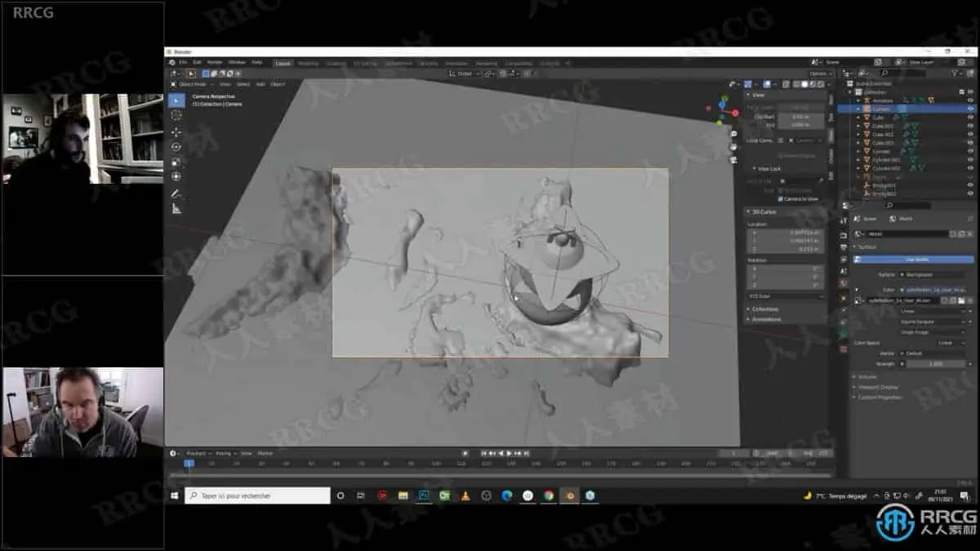Hide the Cube object in outliner
Image resolution: width=980 pixels, height=551 pixels.
pos(970,118)
